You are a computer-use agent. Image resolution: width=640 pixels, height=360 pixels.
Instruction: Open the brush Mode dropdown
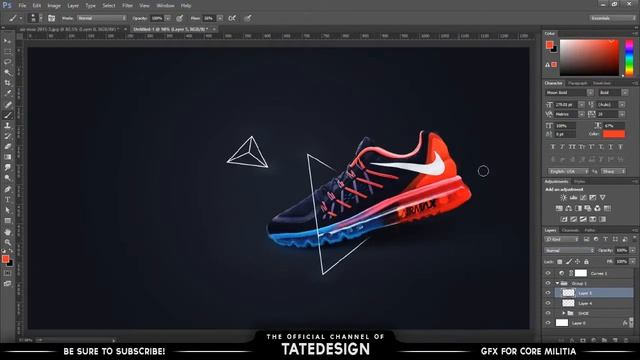[x=102, y=18]
